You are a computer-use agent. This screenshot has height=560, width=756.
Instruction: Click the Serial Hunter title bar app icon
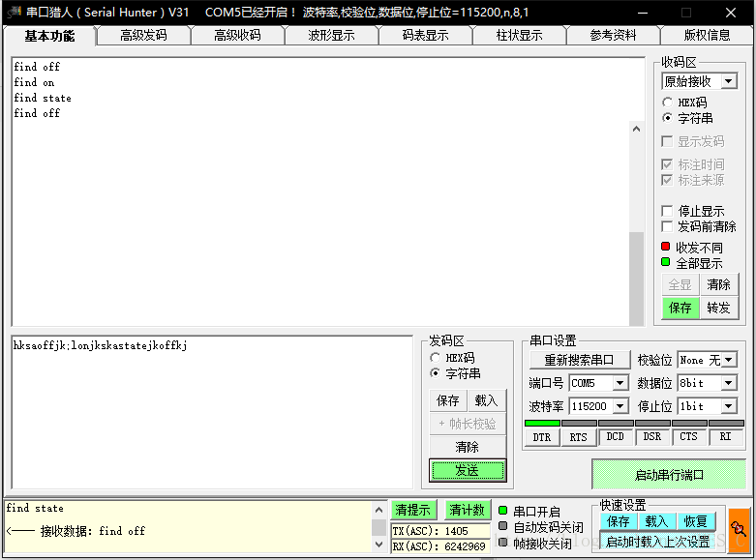tap(12, 13)
